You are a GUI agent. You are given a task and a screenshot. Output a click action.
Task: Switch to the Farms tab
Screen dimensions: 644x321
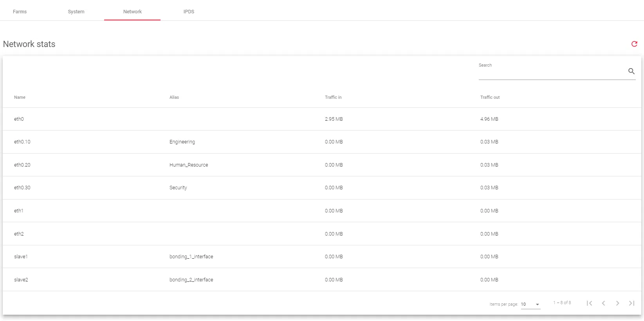point(20,12)
